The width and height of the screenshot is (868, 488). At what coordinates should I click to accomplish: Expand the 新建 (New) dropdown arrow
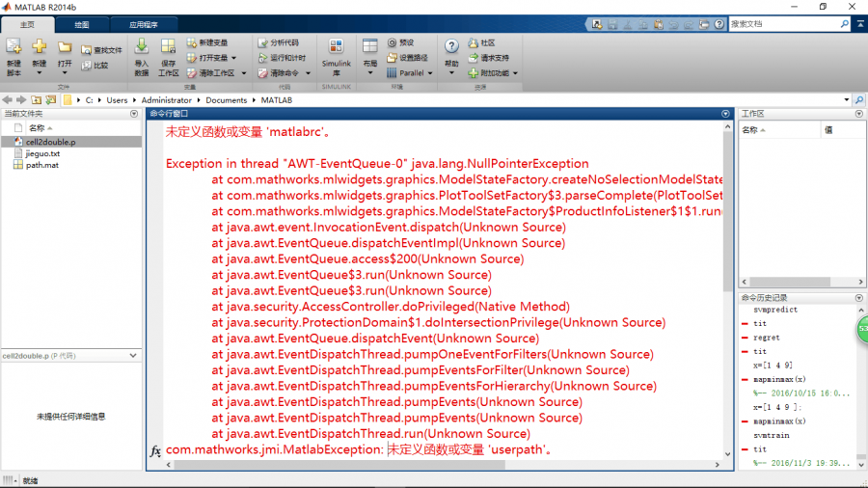[x=39, y=73]
